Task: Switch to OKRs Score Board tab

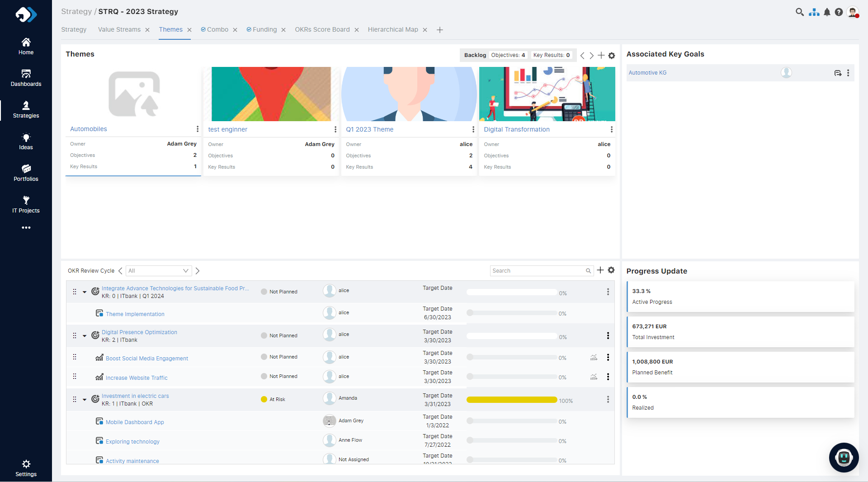Action: [322, 30]
